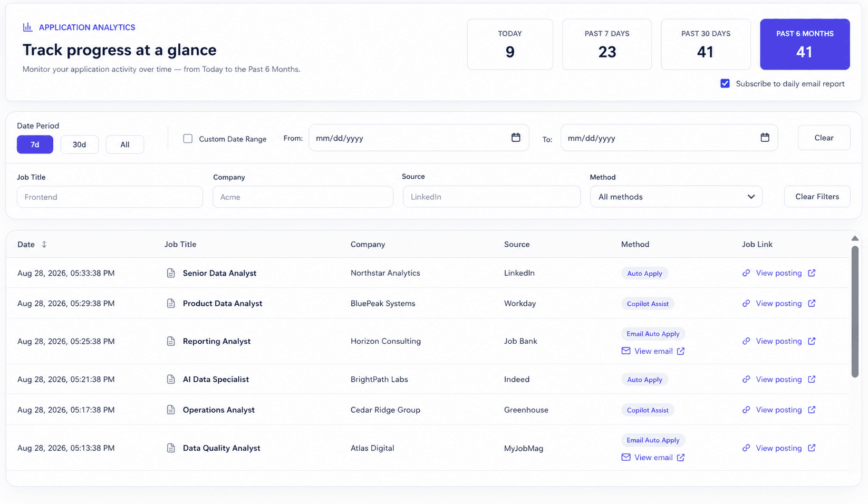Expand the All methods dropdown

tap(676, 197)
